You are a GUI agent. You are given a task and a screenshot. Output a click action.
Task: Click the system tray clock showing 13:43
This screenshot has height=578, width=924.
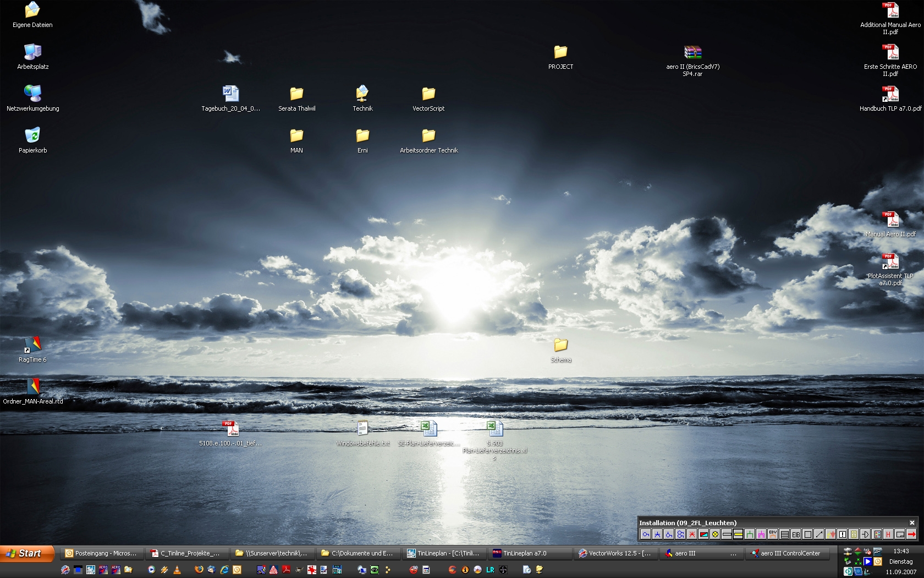pos(901,551)
